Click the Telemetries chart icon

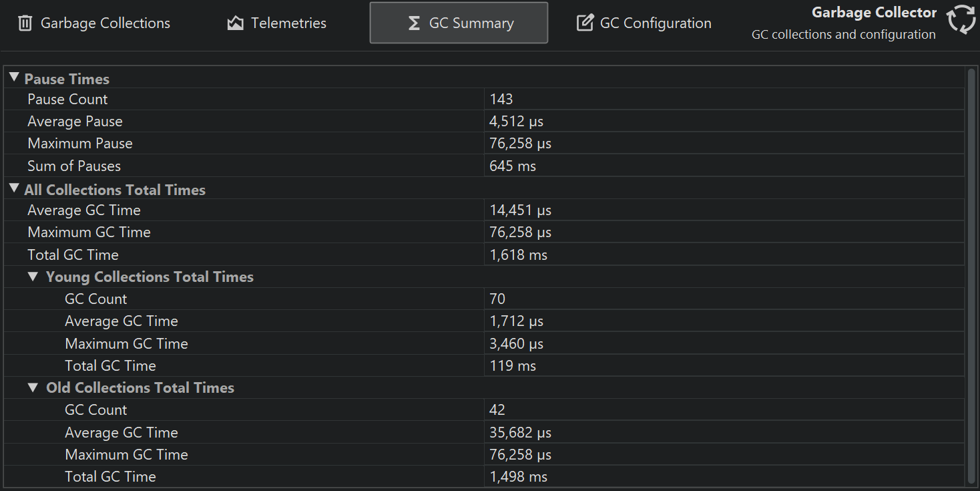tap(235, 23)
